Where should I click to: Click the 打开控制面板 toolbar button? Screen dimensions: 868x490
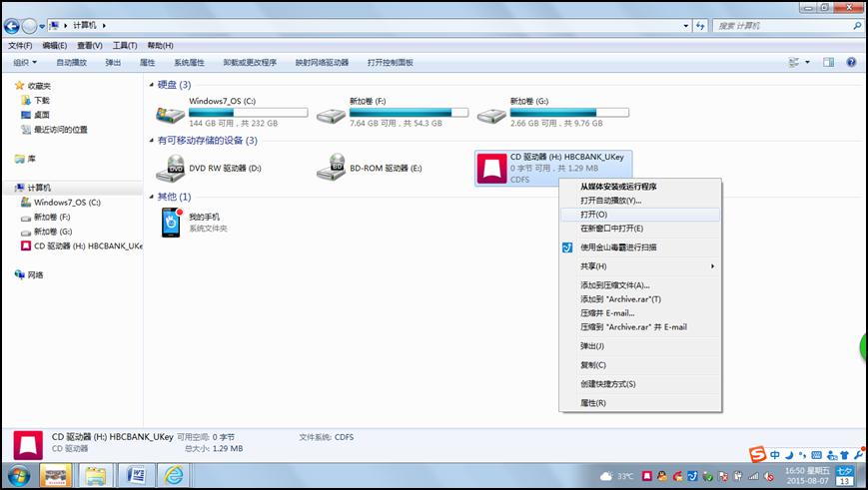coord(390,62)
